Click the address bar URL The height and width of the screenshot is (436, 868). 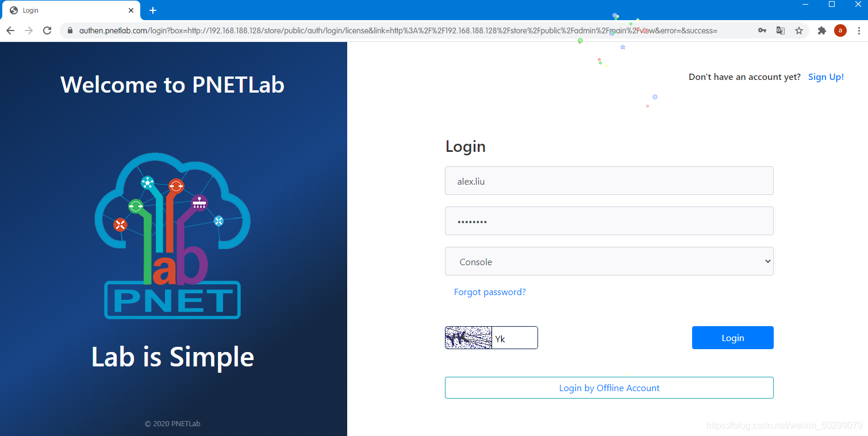point(398,30)
